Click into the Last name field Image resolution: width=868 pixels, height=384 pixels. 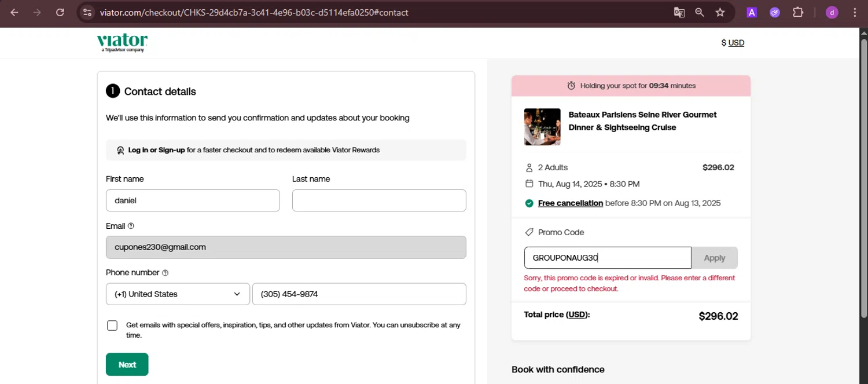tap(379, 200)
